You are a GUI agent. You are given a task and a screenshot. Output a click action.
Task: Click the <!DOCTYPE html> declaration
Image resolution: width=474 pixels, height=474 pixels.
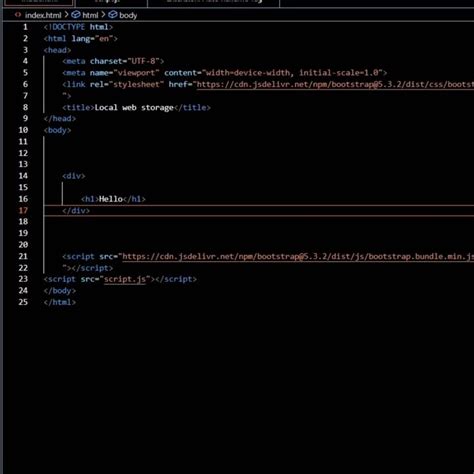click(78, 27)
